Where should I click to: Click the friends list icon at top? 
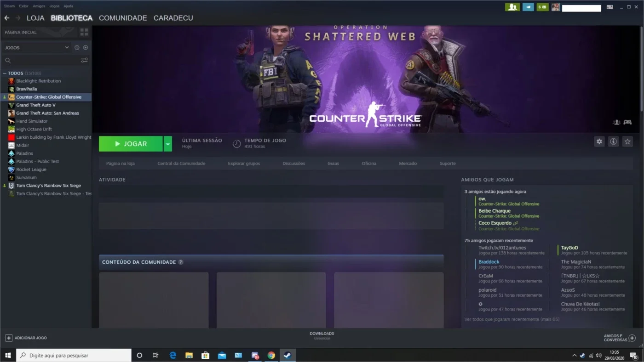[x=512, y=7]
